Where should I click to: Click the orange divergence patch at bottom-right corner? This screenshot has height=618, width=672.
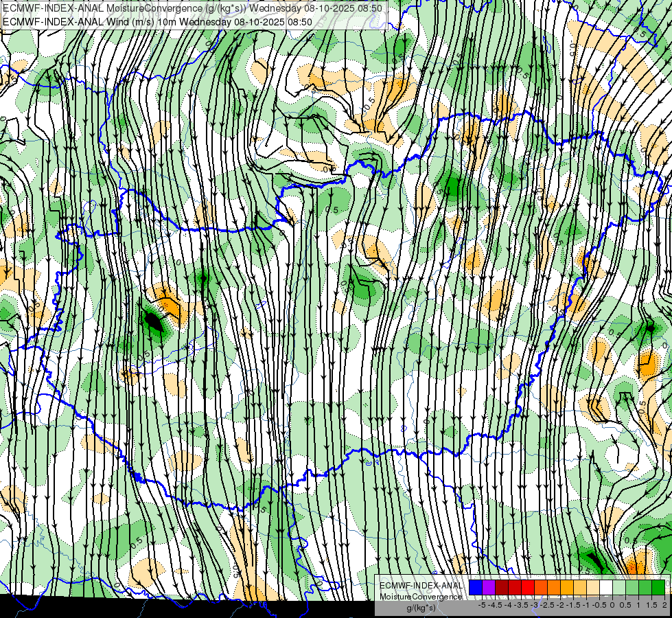coord(635,564)
